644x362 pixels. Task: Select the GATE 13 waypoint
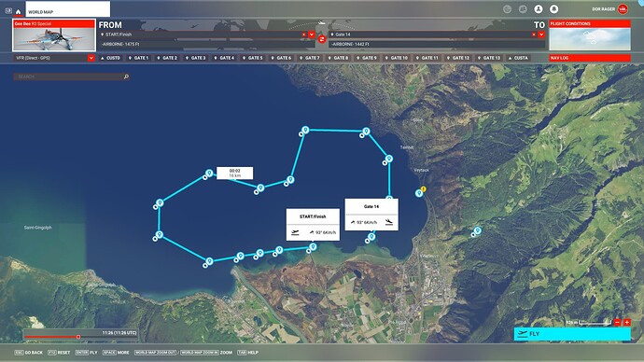[489, 58]
